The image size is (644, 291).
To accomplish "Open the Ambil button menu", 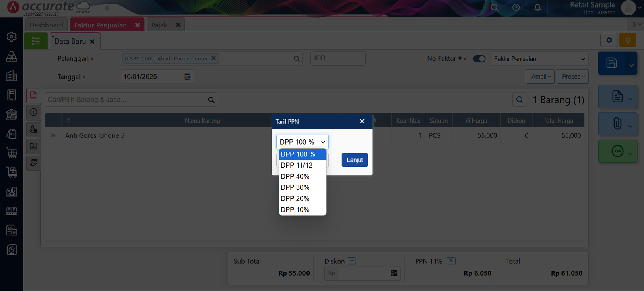I will (x=540, y=77).
